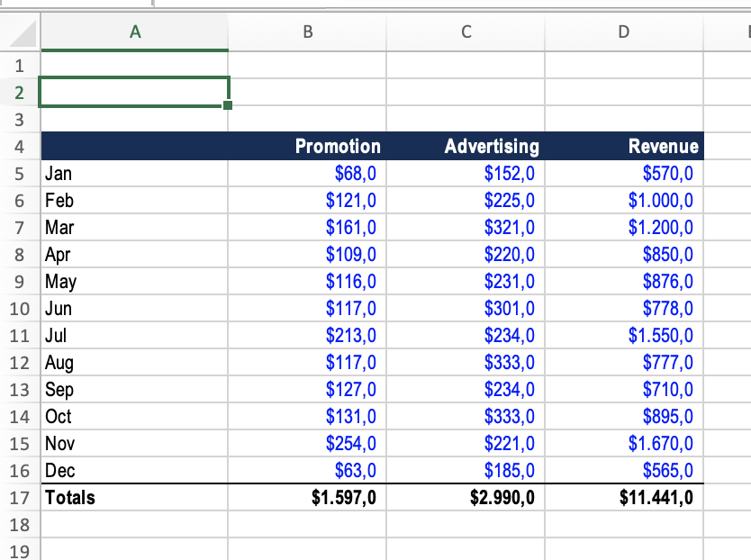Viewport: 751px width, 560px height.
Task: Select the Sep cell
Action: (134, 390)
